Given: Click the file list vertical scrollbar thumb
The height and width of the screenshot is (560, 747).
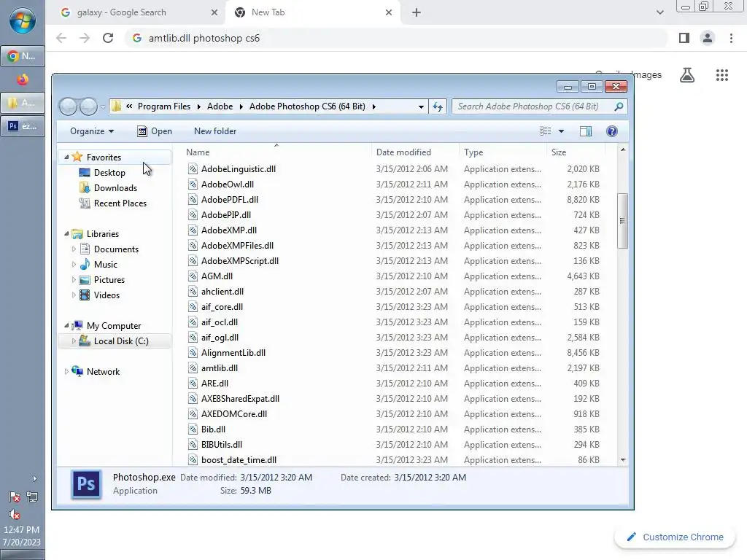Looking at the screenshot, I should point(622,221).
